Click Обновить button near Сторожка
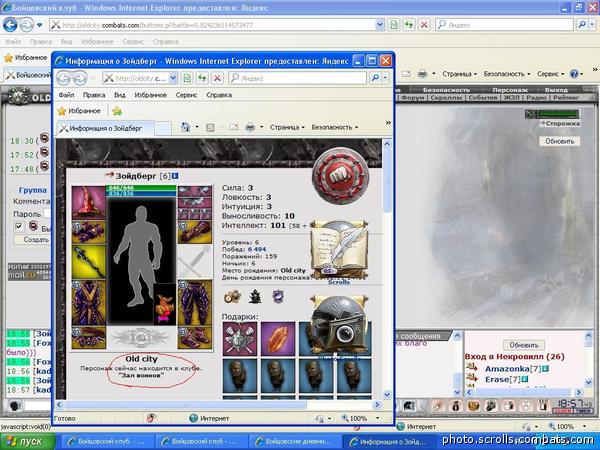 pyautogui.click(x=559, y=141)
